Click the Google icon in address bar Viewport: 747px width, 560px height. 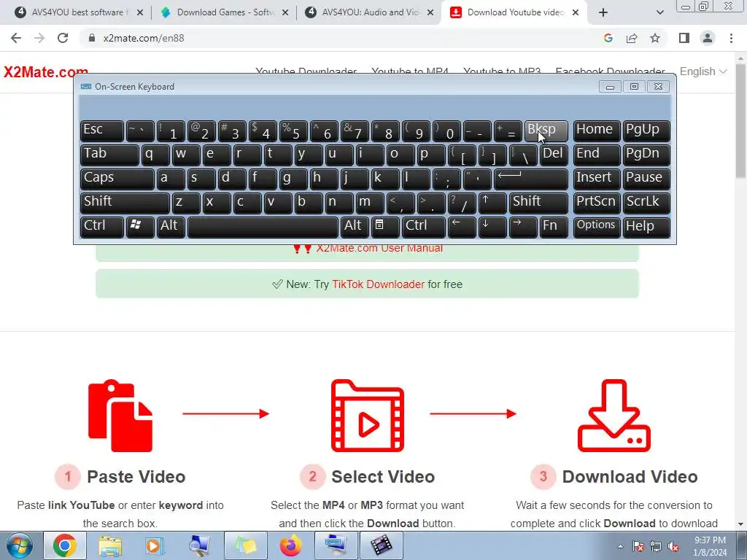pos(608,38)
